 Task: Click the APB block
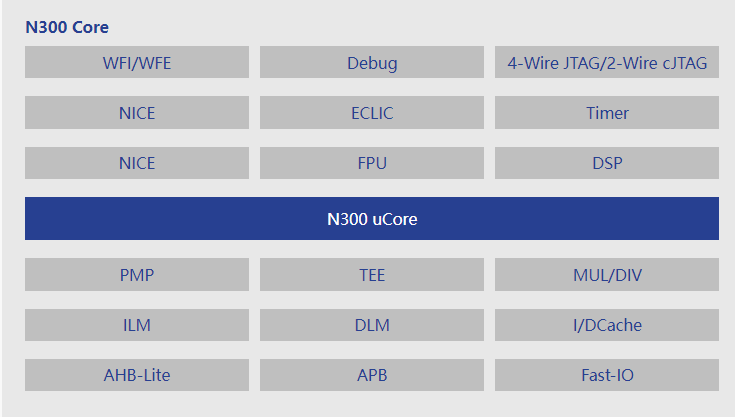(372, 375)
